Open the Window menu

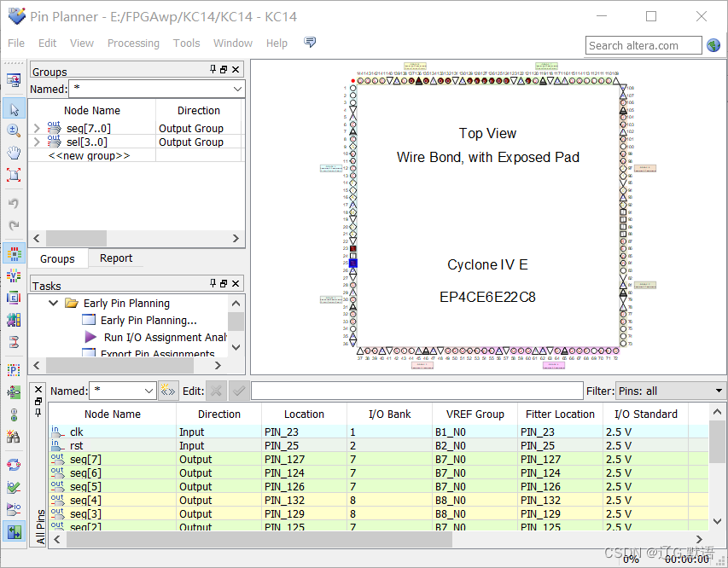233,43
